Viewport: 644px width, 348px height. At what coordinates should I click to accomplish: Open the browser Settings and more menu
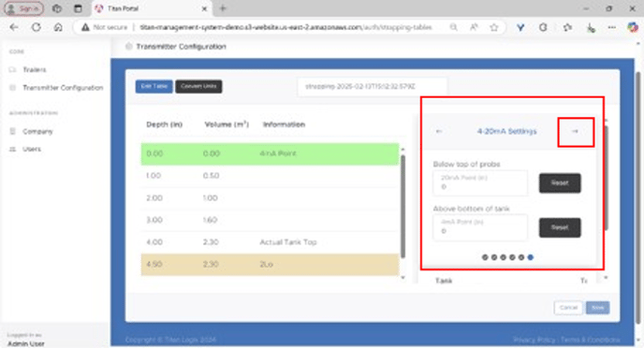(x=612, y=27)
